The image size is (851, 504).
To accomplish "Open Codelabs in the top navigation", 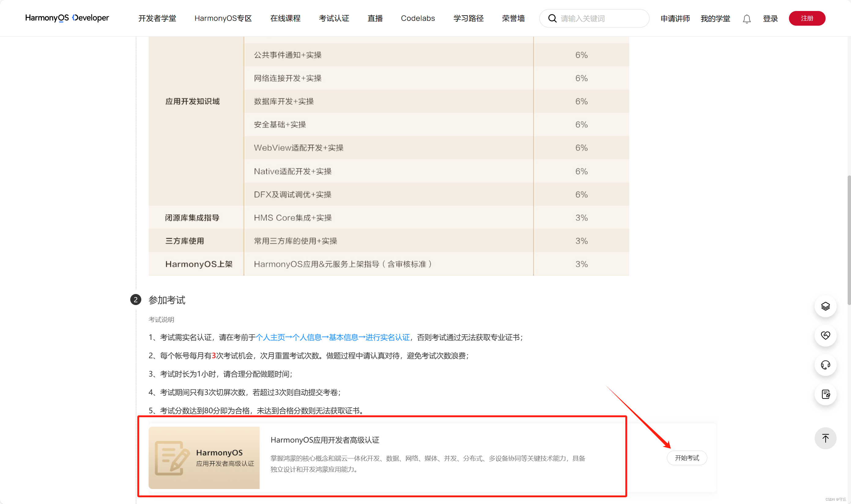I will (x=417, y=18).
